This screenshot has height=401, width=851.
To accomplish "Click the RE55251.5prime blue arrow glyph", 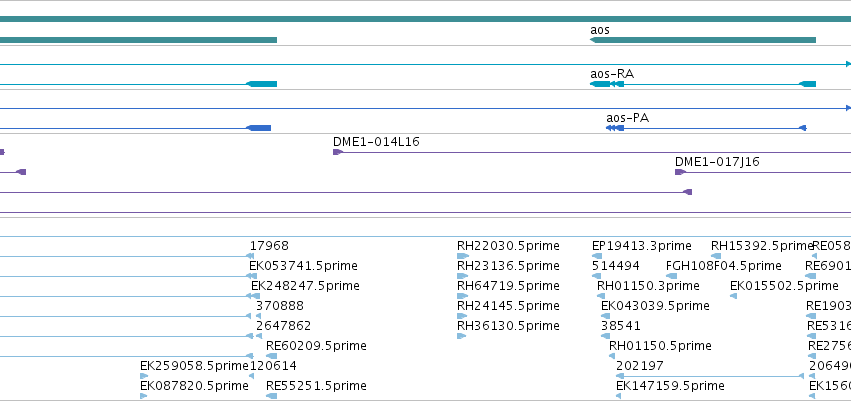I will 271,396.
